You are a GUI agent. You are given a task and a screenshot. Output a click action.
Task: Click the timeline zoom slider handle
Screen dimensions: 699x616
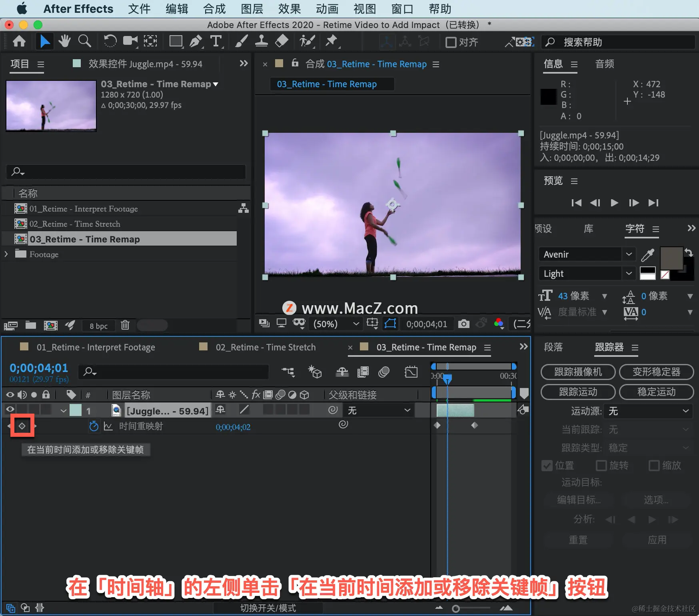click(455, 609)
